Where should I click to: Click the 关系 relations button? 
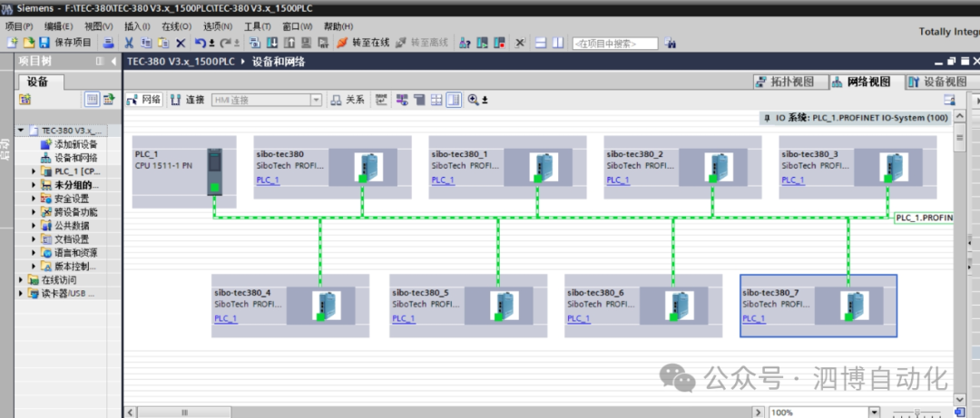[x=348, y=100]
